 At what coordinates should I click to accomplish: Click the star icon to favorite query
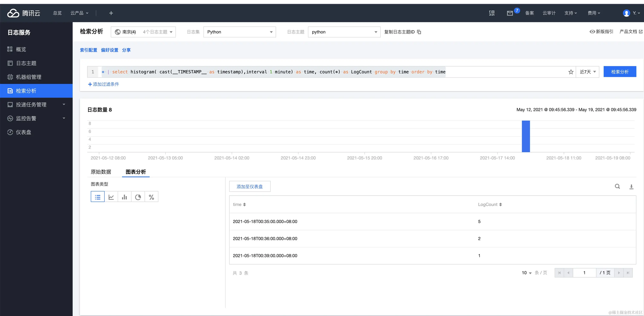[x=571, y=72]
